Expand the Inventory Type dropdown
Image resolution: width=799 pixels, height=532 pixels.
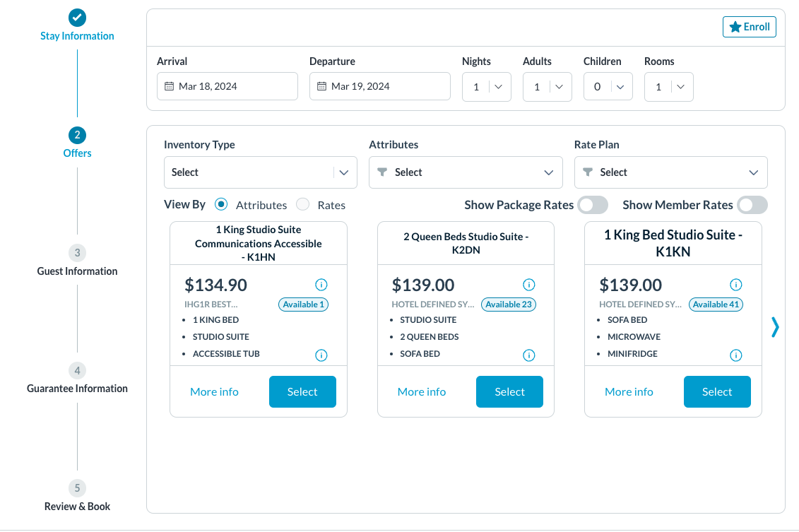pos(260,172)
